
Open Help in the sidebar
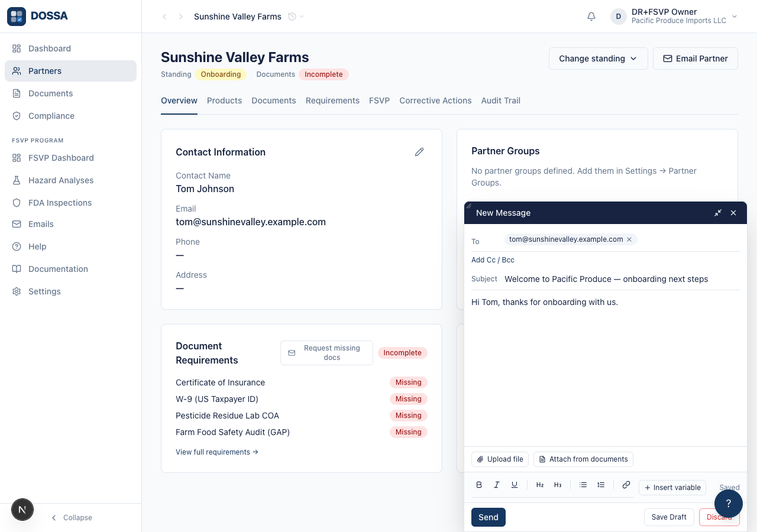(70, 246)
